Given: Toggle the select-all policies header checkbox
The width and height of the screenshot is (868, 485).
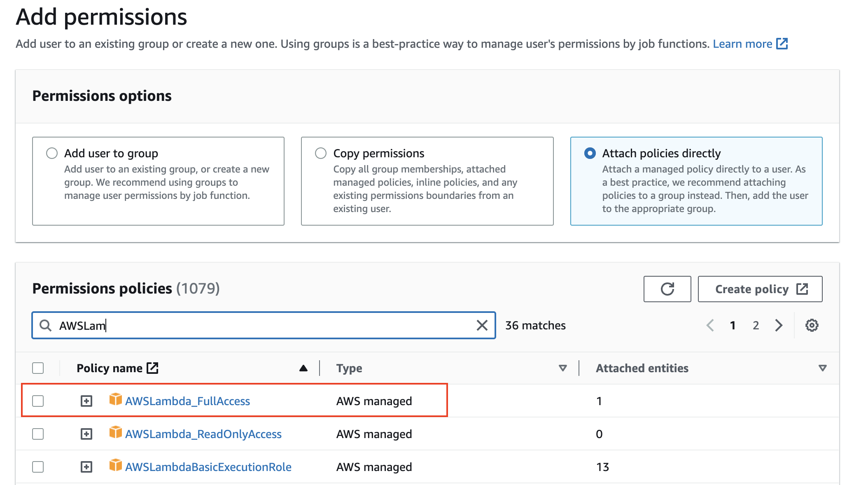Looking at the screenshot, I should coord(38,368).
